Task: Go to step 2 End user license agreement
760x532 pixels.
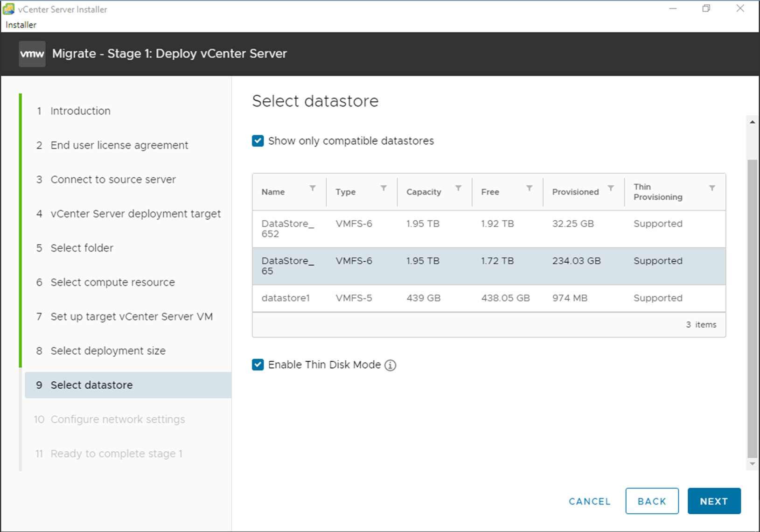Action: 112,145
